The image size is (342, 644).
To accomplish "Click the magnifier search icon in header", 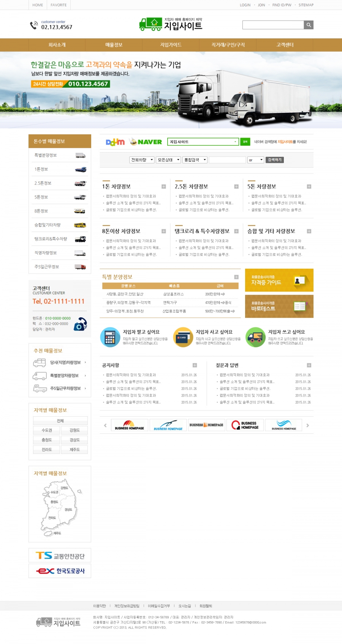I will [309, 25].
